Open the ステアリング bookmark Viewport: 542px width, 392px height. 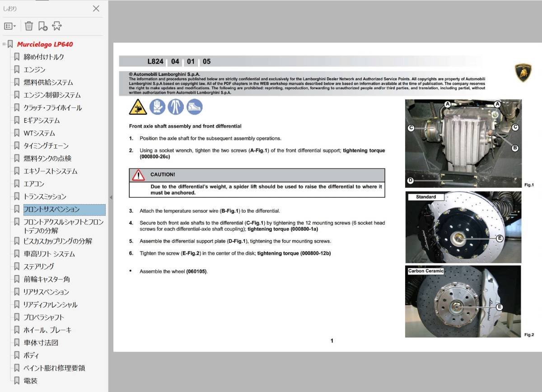point(39,266)
